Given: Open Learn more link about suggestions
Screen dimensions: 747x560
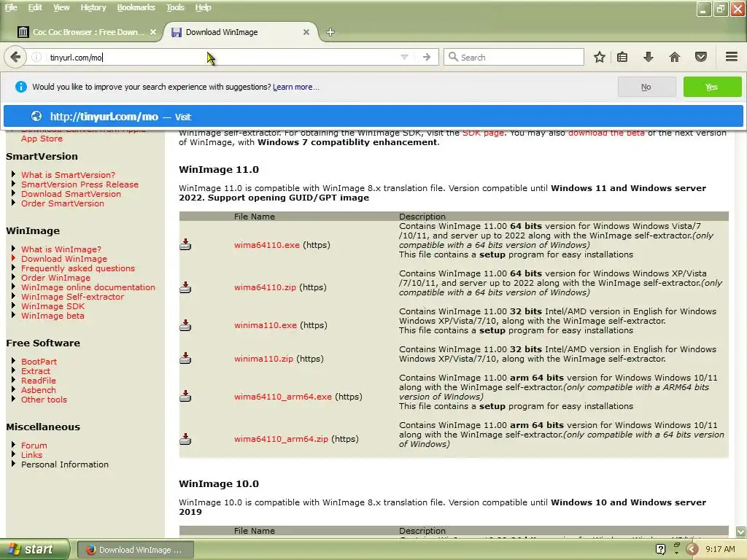Looking at the screenshot, I should 295,87.
